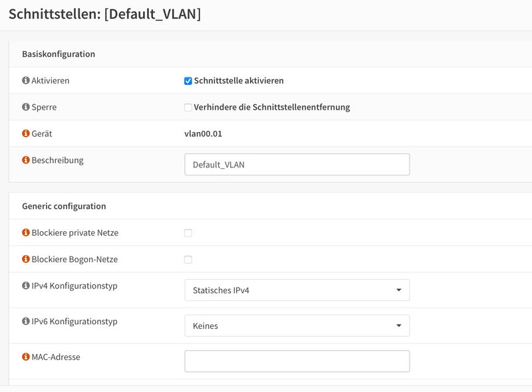Click the Generic configuration section heading
The height and width of the screenshot is (392, 532).
(64, 206)
